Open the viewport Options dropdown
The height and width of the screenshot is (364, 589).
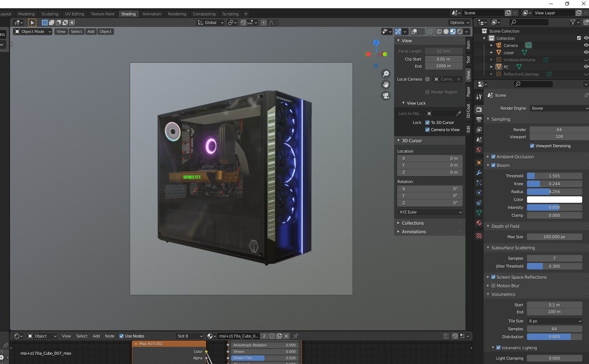click(460, 23)
